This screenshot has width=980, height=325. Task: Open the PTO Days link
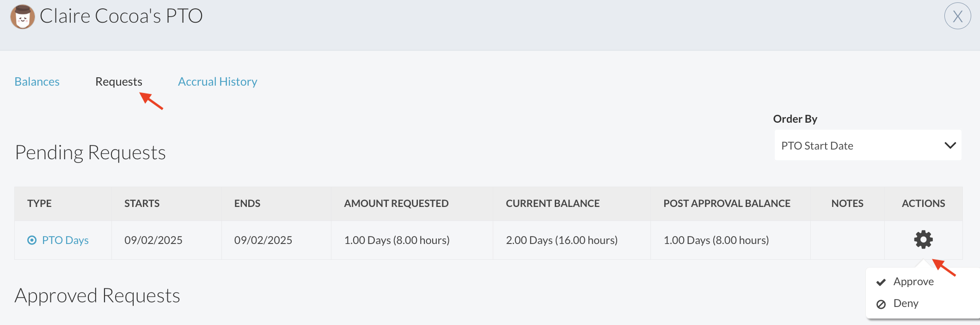coord(65,240)
